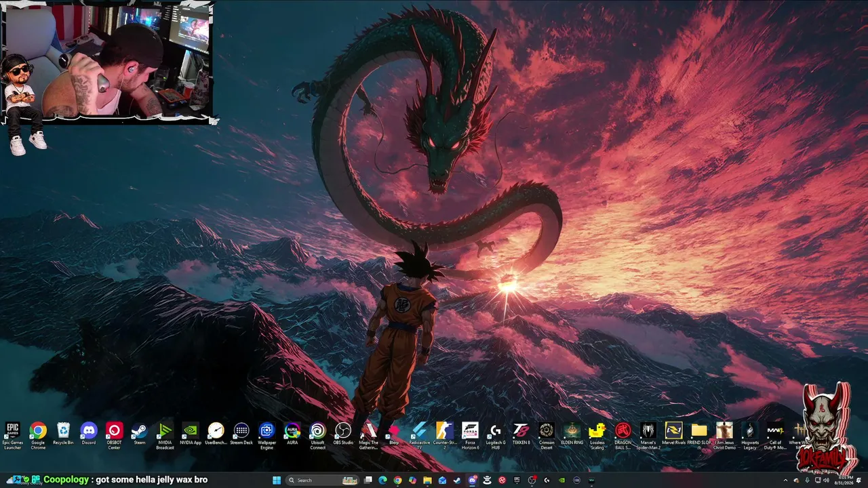The height and width of the screenshot is (488, 868).
Task: Open File Explorer from the taskbar
Action: tap(427, 481)
